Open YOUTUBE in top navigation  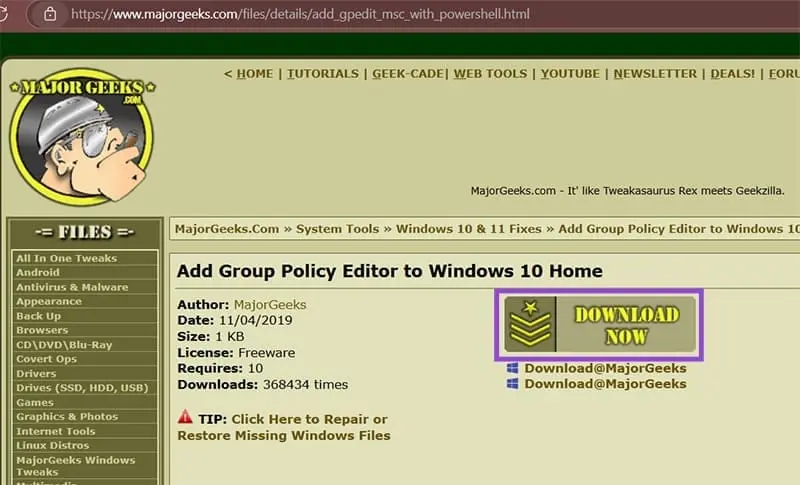[x=570, y=74]
